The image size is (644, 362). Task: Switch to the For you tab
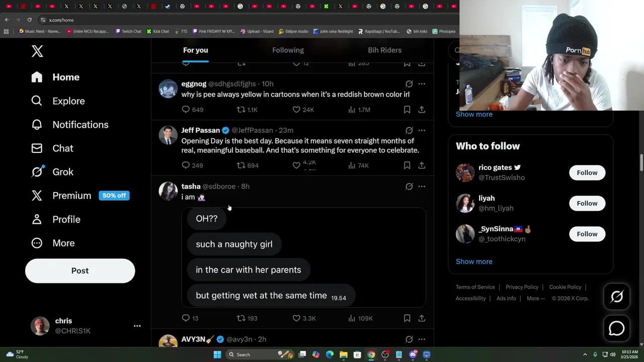click(195, 50)
